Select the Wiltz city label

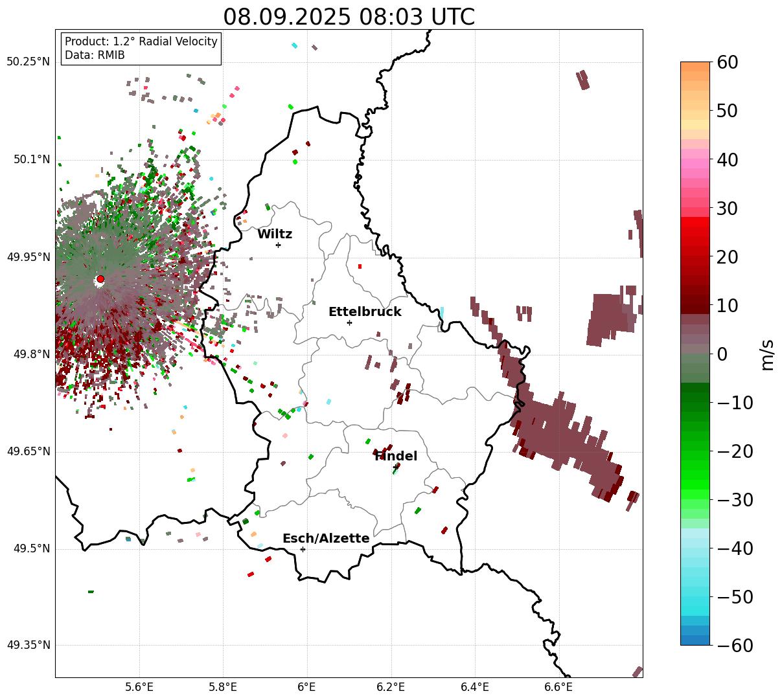(x=275, y=234)
